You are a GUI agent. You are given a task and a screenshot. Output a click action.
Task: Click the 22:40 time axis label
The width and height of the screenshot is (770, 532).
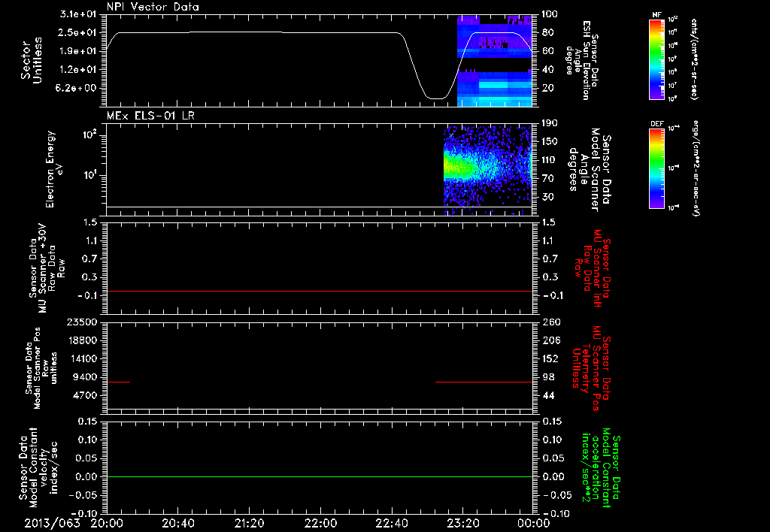click(391, 523)
